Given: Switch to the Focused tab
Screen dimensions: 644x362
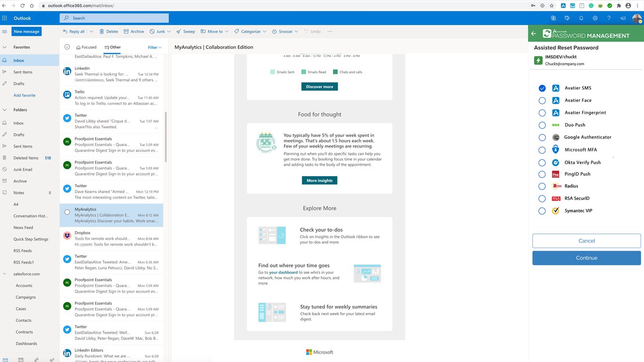Looking at the screenshot, I should [86, 47].
